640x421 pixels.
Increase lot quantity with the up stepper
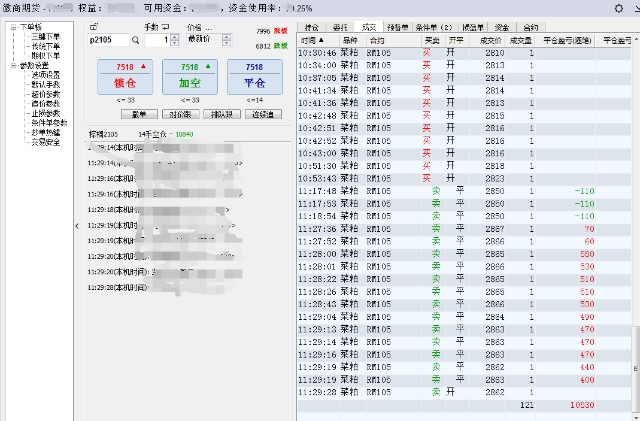[x=175, y=37]
